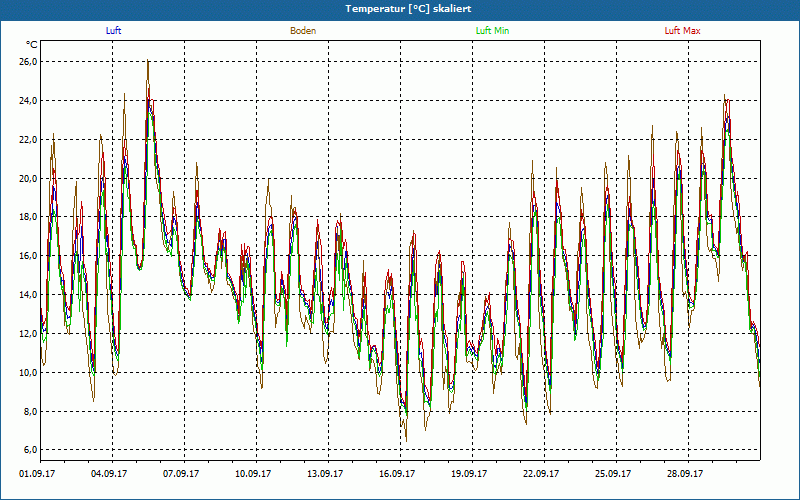Screen dimensions: 800x500
Task: Select the Luft Max legend entry
Action: (682, 31)
